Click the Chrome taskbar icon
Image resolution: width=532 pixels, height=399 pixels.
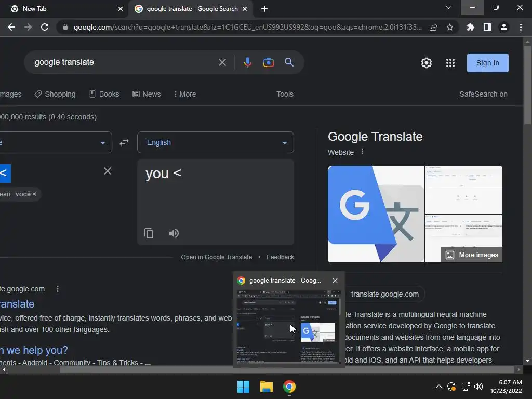pyautogui.click(x=289, y=387)
